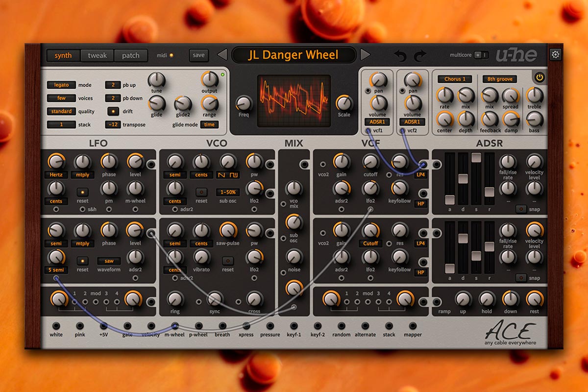Click the p-wheel jack

click(198, 325)
